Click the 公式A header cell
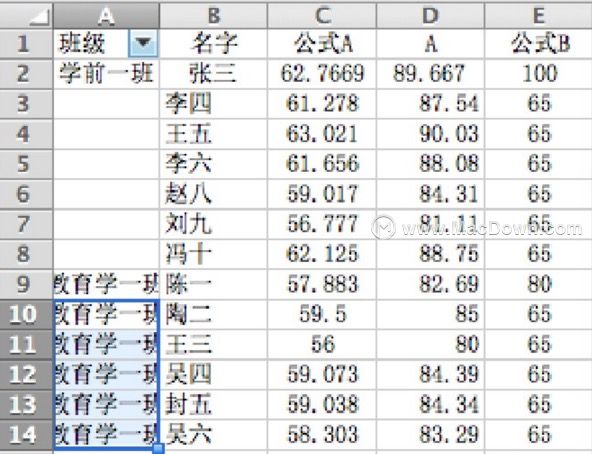The image size is (592, 454). pyautogui.click(x=322, y=43)
